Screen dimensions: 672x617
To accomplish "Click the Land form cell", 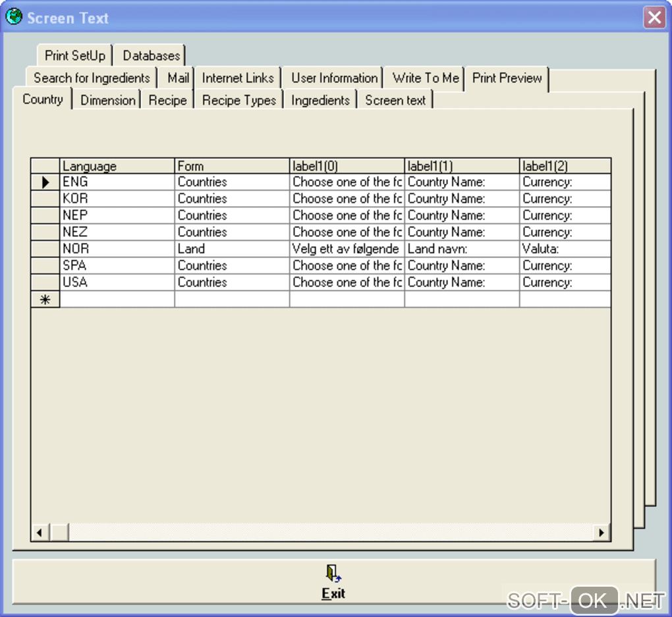I will coord(232,249).
